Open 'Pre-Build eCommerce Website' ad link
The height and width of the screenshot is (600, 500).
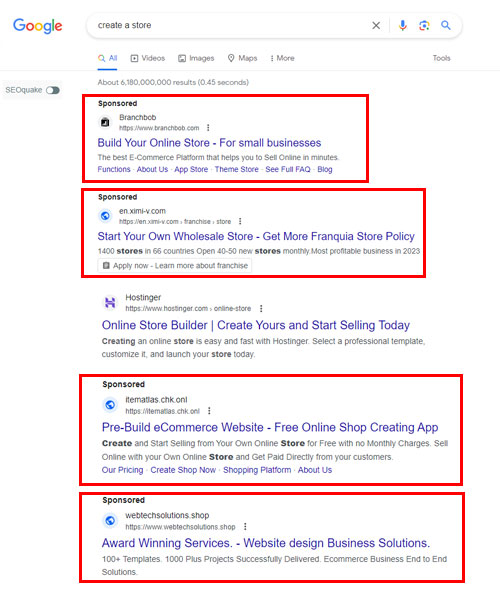click(x=270, y=427)
